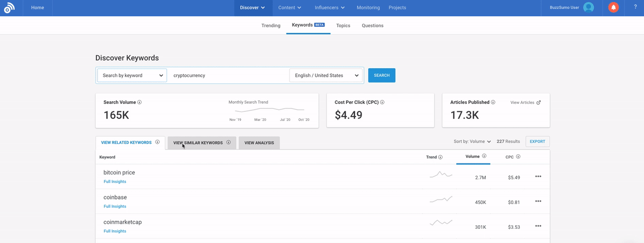This screenshot has height=243, width=644.
Task: Open the notifications bell
Action: [613, 8]
